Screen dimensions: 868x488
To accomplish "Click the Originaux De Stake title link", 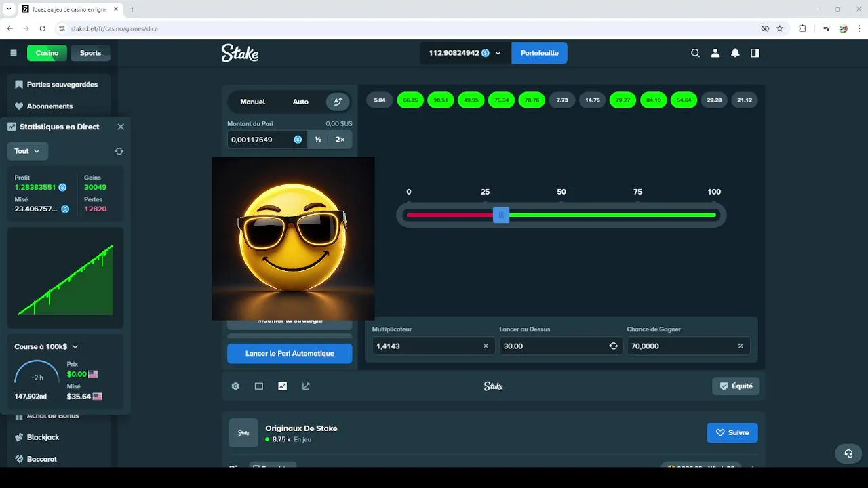I will pos(301,428).
